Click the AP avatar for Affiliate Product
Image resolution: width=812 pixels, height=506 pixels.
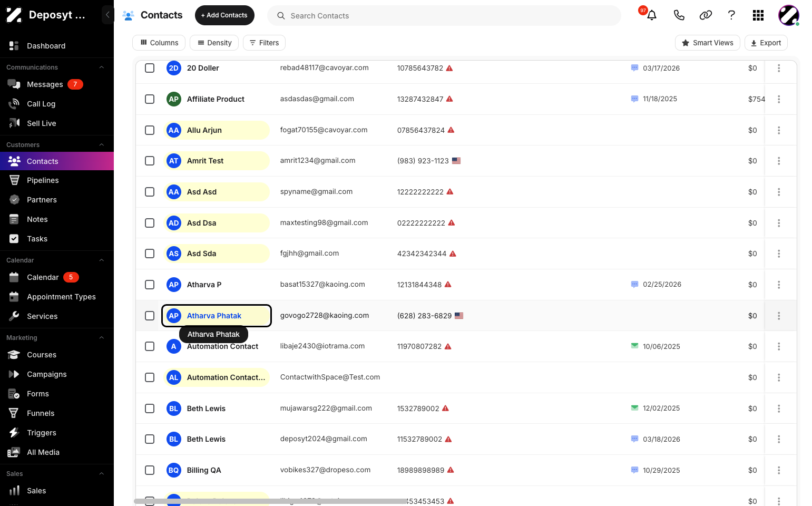[174, 99]
